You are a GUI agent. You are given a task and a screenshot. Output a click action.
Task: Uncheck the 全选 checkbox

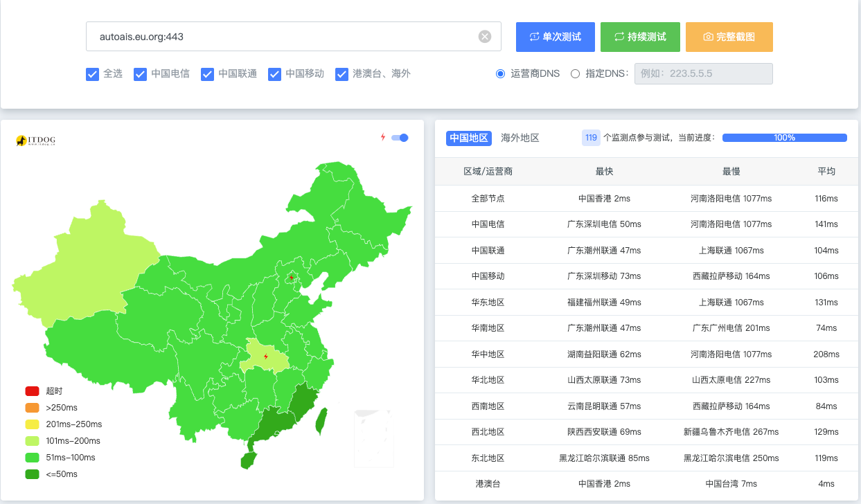pyautogui.click(x=93, y=74)
